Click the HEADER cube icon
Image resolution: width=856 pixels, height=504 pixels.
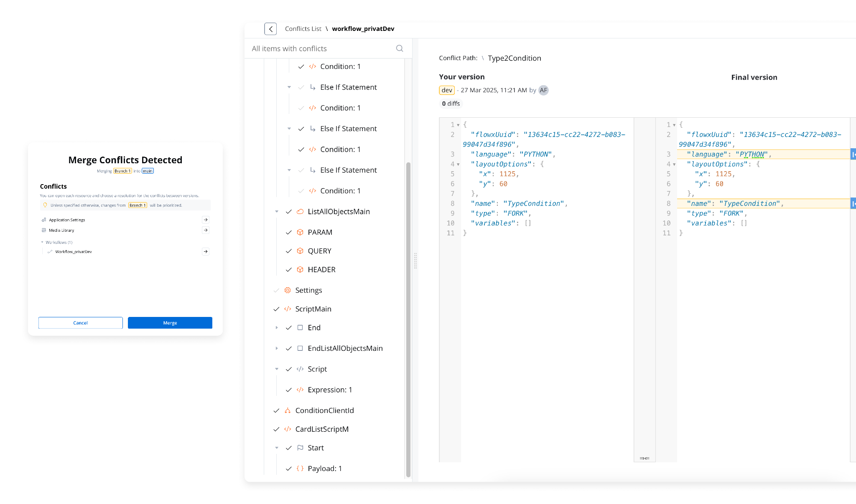[300, 270]
